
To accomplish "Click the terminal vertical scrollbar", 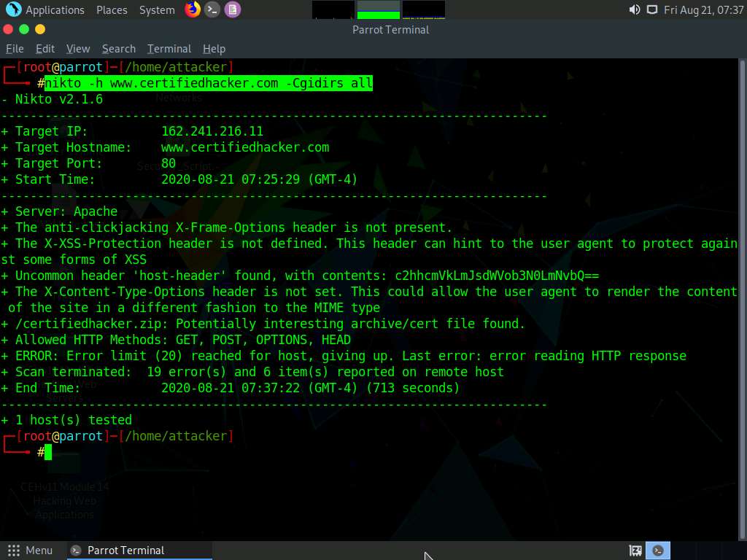I will (x=742, y=299).
